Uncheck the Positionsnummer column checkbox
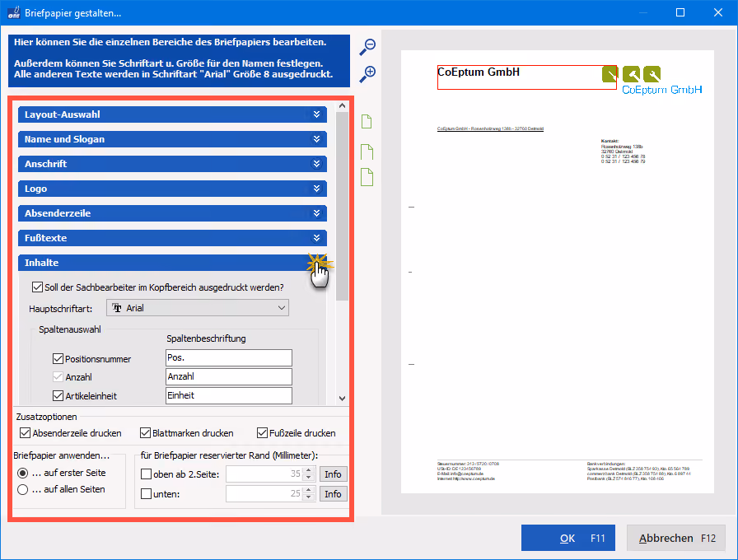The height and width of the screenshot is (560, 738). point(58,358)
